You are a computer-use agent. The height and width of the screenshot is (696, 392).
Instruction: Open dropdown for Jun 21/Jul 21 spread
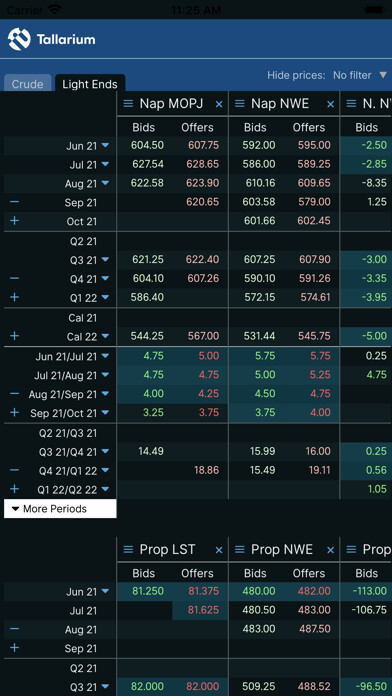tap(105, 356)
